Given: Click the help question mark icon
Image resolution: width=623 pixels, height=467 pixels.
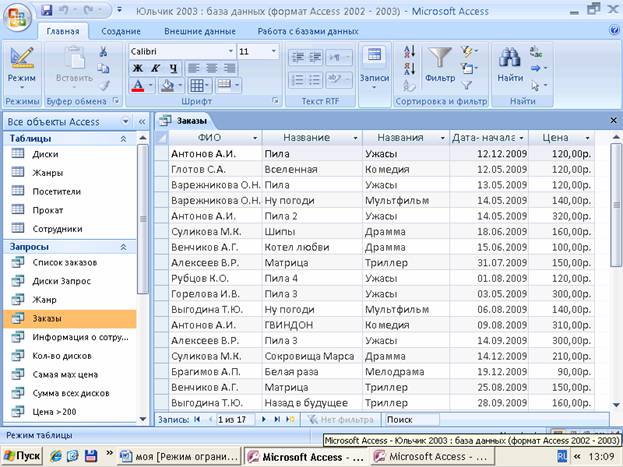Looking at the screenshot, I should coord(614,31).
